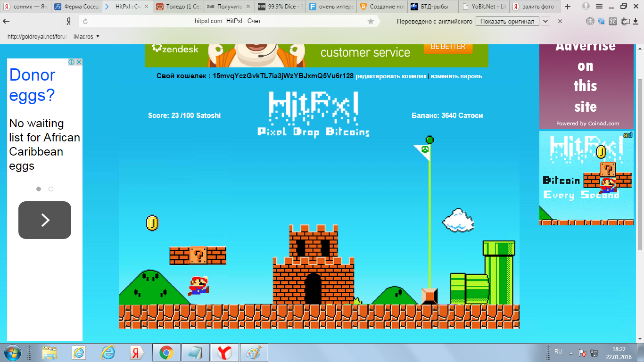Open a new tab with plus button
This screenshot has width=644, height=362.
coord(568,7)
